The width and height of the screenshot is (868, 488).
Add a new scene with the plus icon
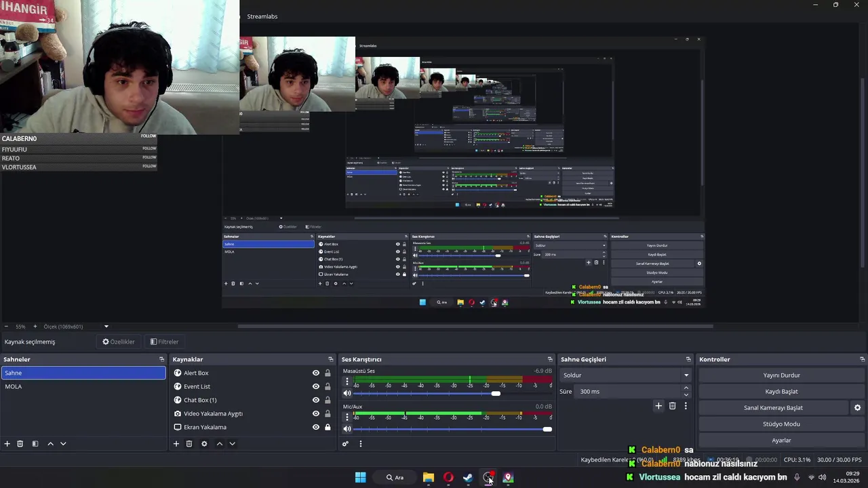tap(7, 444)
